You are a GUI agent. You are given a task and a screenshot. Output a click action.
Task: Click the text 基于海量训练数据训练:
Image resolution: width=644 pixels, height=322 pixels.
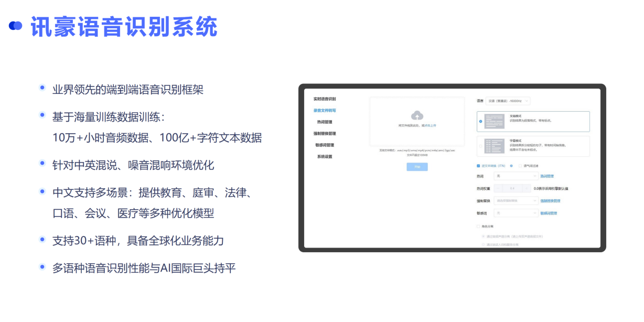[x=109, y=116]
